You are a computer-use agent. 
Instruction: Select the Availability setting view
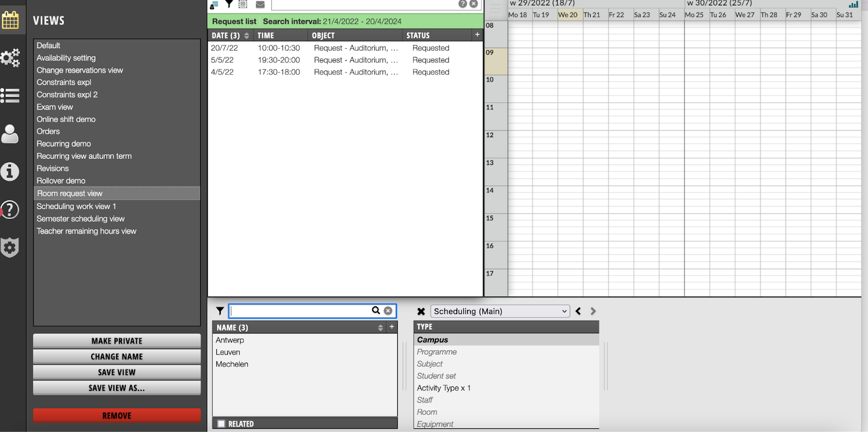tap(117, 58)
